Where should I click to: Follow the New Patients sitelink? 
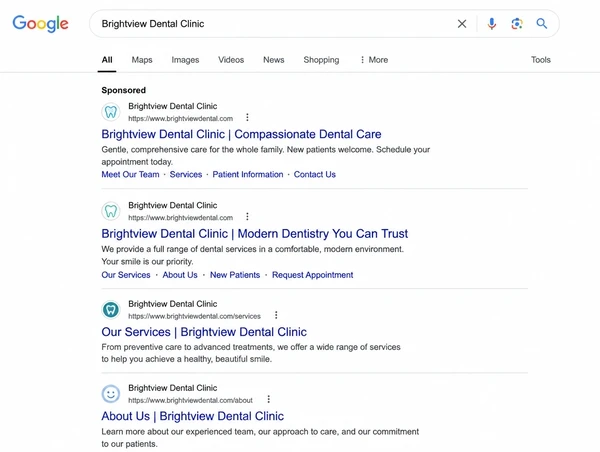click(x=235, y=275)
